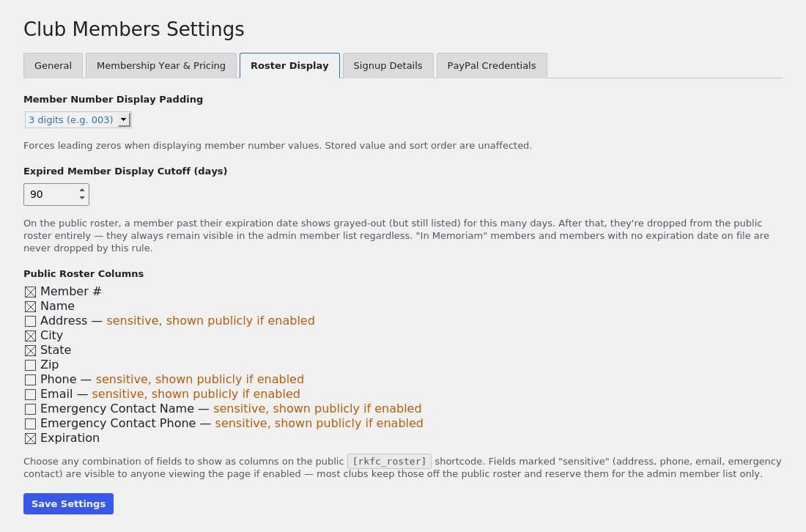Increase the expired cutoff days value
The width and height of the screenshot is (806, 532).
click(82, 191)
